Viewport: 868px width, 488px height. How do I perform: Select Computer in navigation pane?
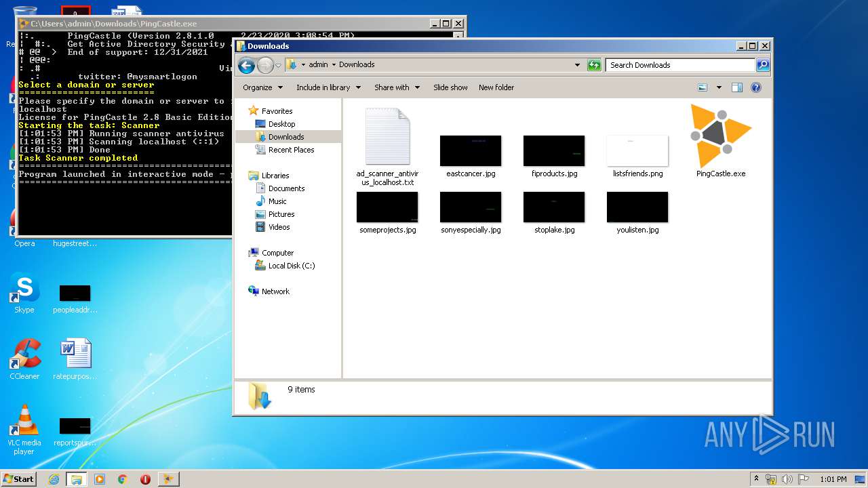tap(271, 253)
